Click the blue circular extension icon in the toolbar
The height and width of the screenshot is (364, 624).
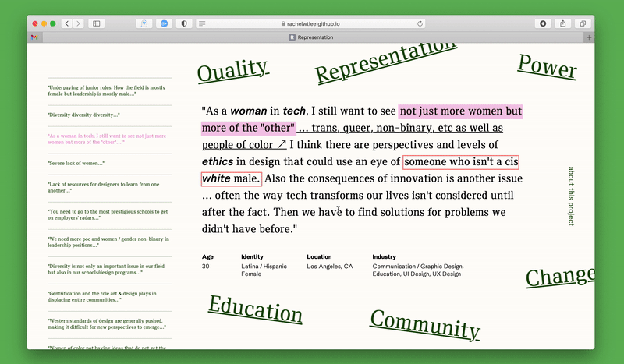(164, 23)
